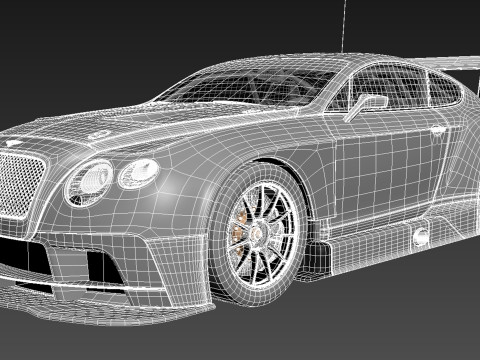Select the smaller inner round headlight
Image resolution: width=480 pixels, height=360 pixels.
point(139,174)
